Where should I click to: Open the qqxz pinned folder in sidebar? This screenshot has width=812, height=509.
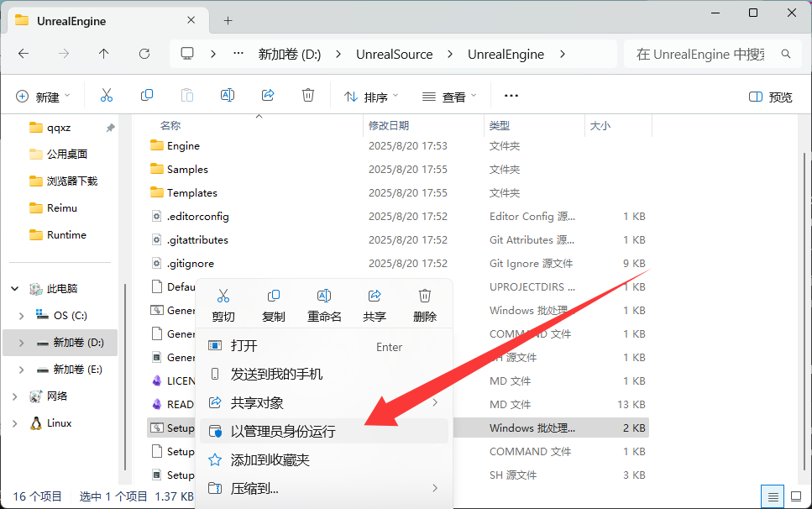pos(60,128)
